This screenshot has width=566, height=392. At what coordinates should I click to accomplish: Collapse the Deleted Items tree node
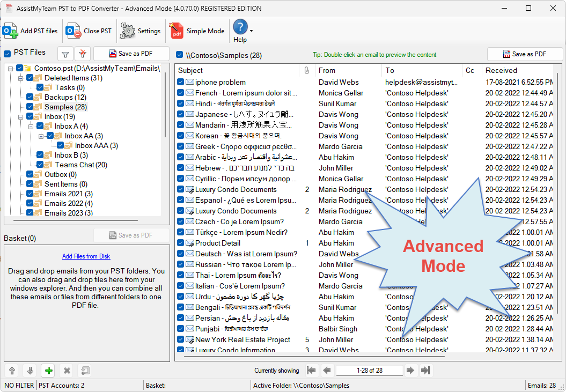[x=21, y=78]
